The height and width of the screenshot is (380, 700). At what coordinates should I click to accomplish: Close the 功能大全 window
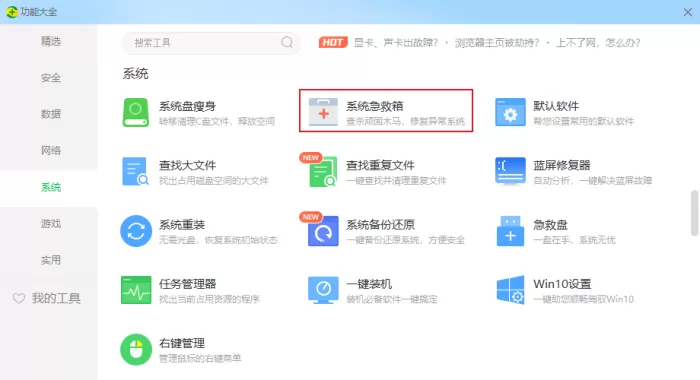point(688,12)
